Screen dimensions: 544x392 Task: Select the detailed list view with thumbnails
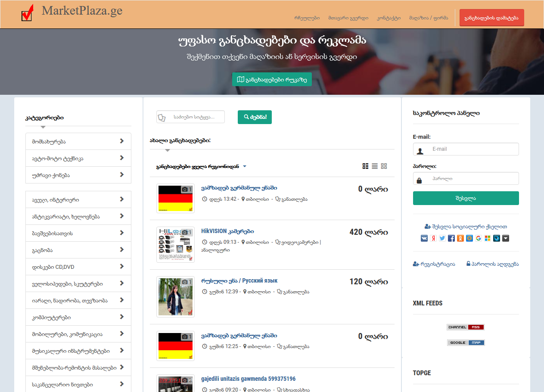tap(366, 166)
